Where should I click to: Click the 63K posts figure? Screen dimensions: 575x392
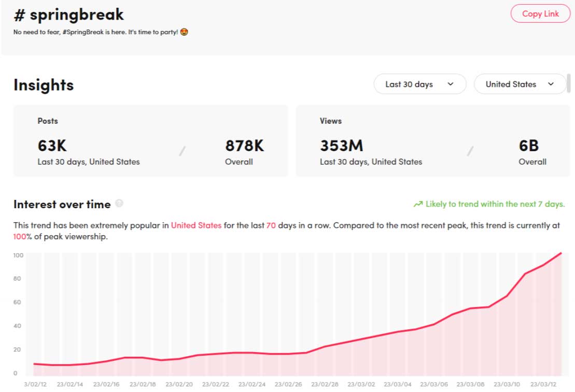click(52, 146)
